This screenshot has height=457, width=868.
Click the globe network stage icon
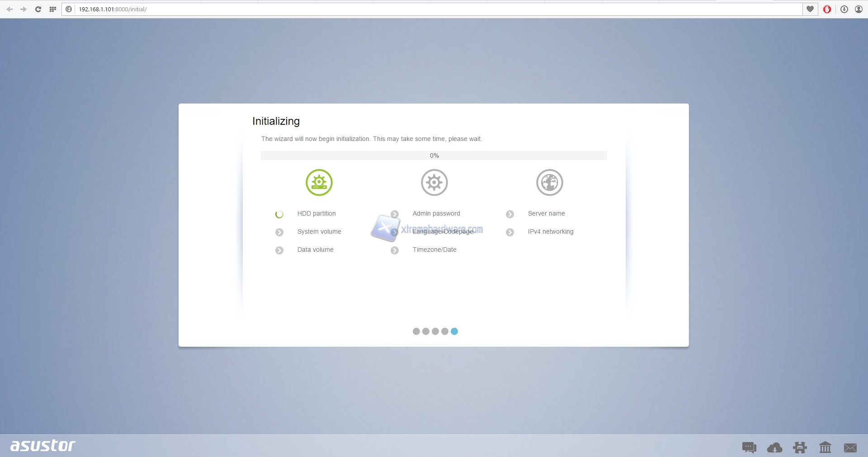coord(549,183)
